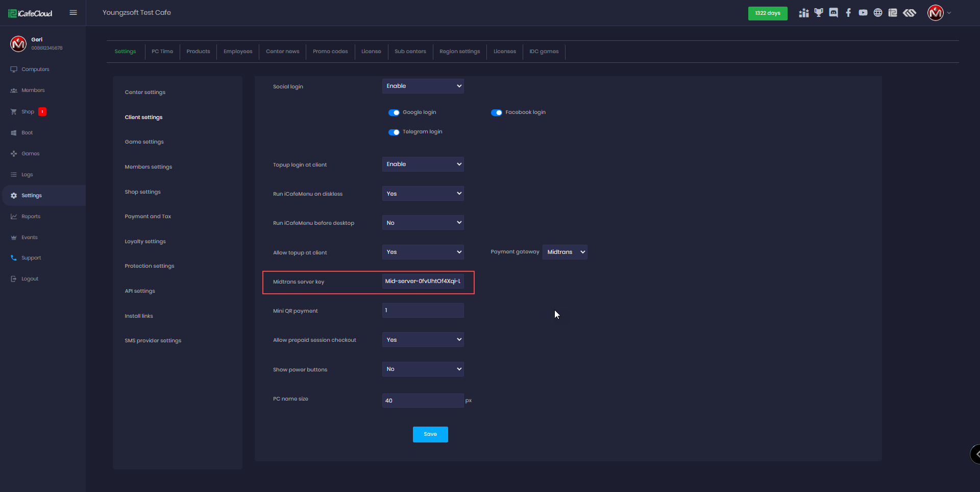Open the Social login dropdown
This screenshot has height=492, width=980.
tap(423, 86)
